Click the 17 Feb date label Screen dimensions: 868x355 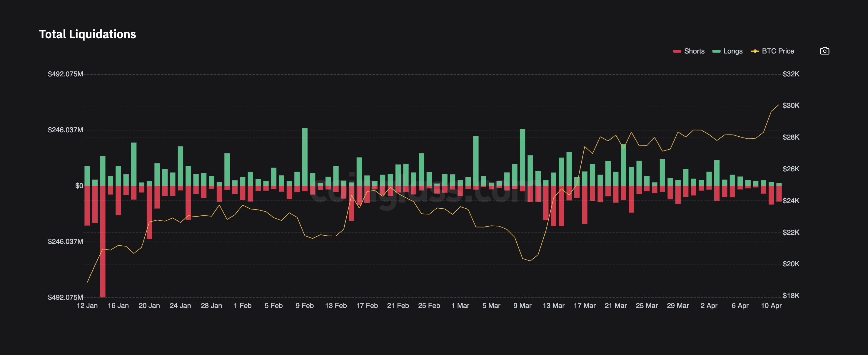(367, 306)
